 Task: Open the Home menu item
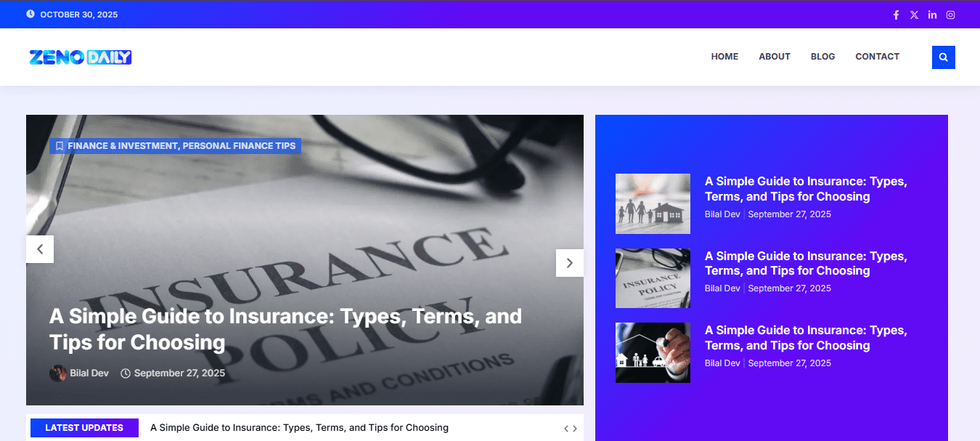pos(724,57)
